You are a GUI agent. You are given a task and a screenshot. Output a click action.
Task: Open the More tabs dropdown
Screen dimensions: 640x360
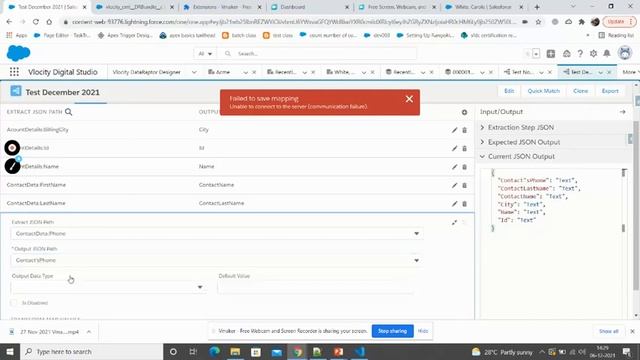point(630,72)
